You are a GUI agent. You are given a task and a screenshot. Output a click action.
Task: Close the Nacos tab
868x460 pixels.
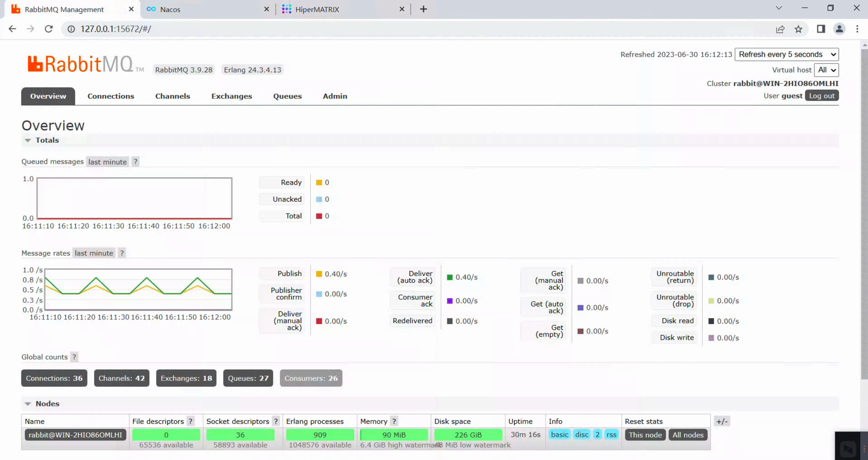coord(267,9)
